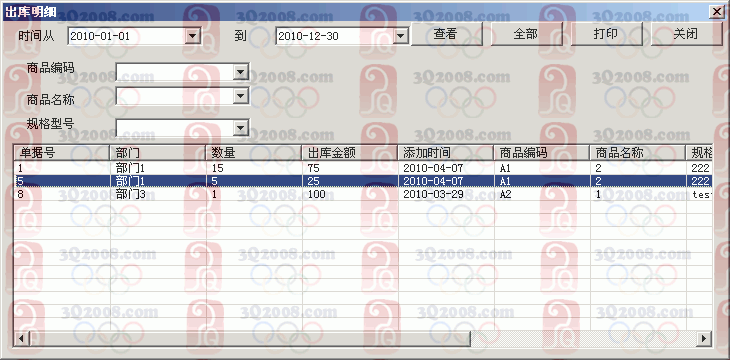
Task: Close the 出库明细 window with X
Action: pos(716,12)
